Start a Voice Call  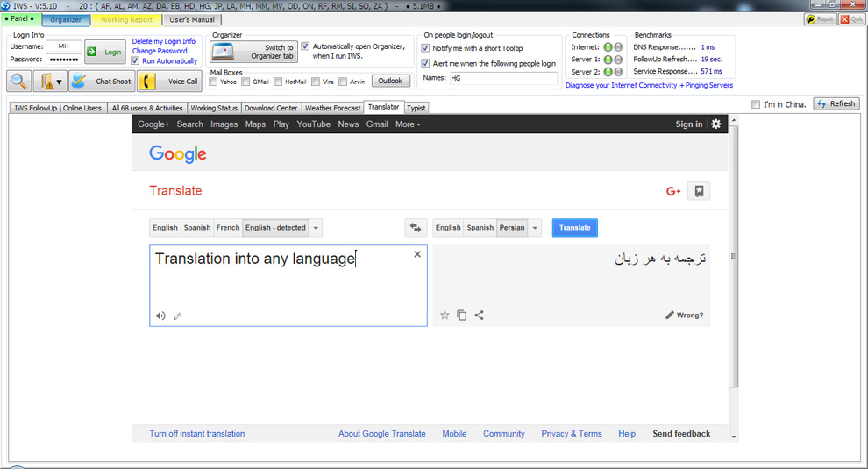pyautogui.click(x=169, y=82)
